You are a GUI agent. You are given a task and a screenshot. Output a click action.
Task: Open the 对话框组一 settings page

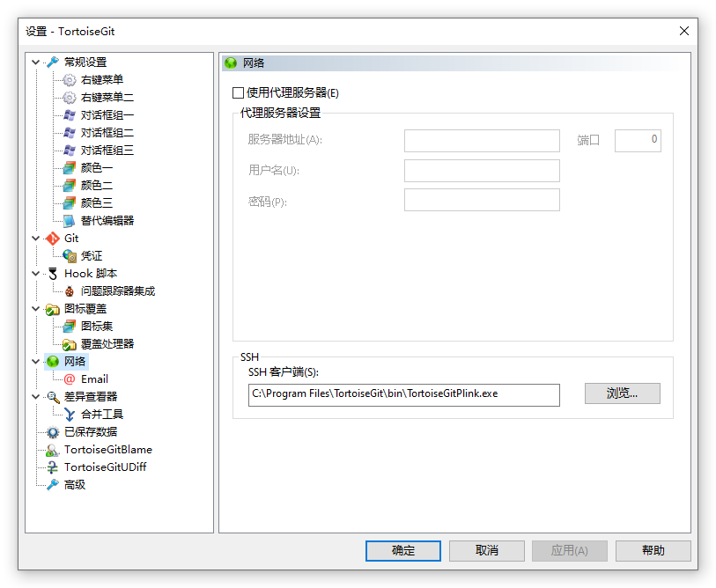[107, 115]
